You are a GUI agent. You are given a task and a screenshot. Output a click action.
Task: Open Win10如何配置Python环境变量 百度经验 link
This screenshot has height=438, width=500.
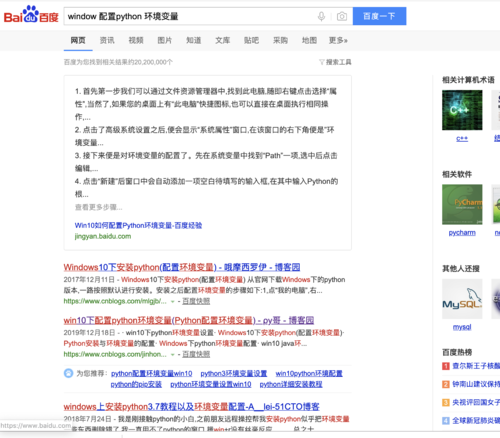138,225
